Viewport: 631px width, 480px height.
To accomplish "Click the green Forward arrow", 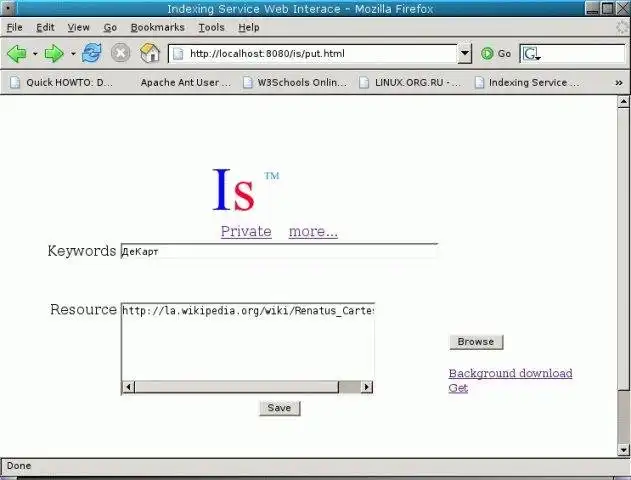I will [x=54, y=54].
